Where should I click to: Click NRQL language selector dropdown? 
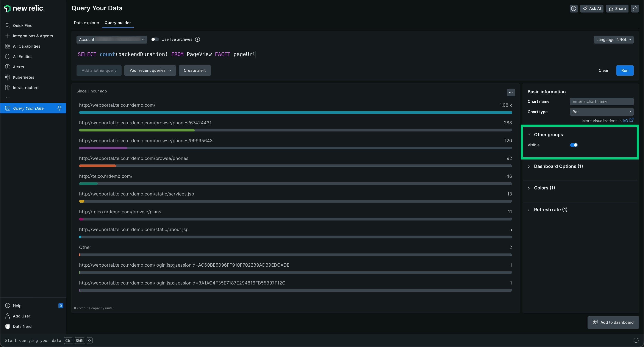(x=613, y=39)
